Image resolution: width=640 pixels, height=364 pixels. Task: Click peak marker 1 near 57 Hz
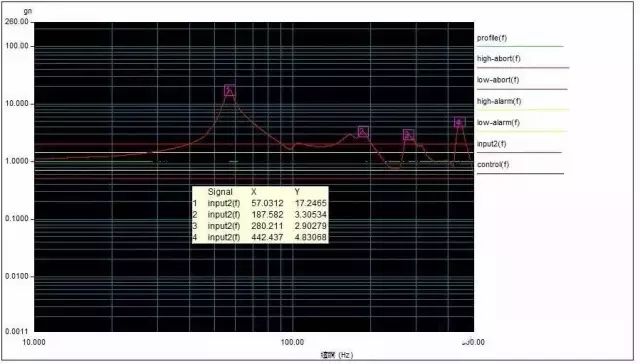point(229,90)
